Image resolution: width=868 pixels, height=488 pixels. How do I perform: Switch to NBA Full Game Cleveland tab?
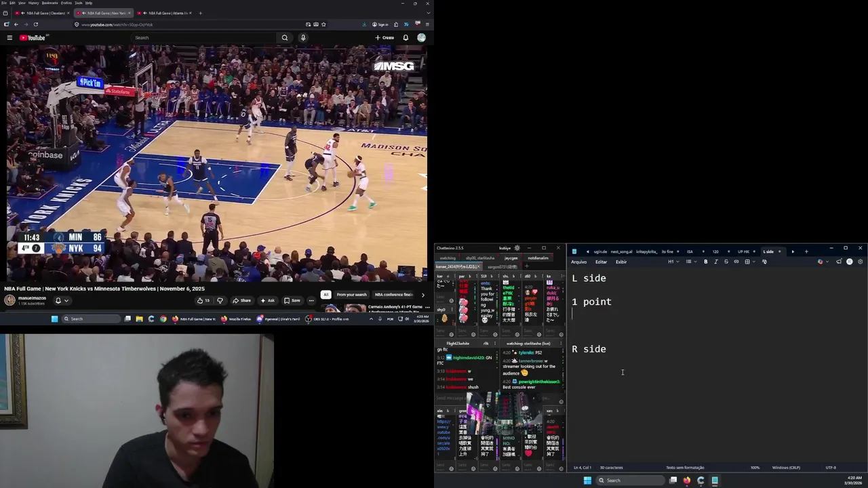(43, 13)
